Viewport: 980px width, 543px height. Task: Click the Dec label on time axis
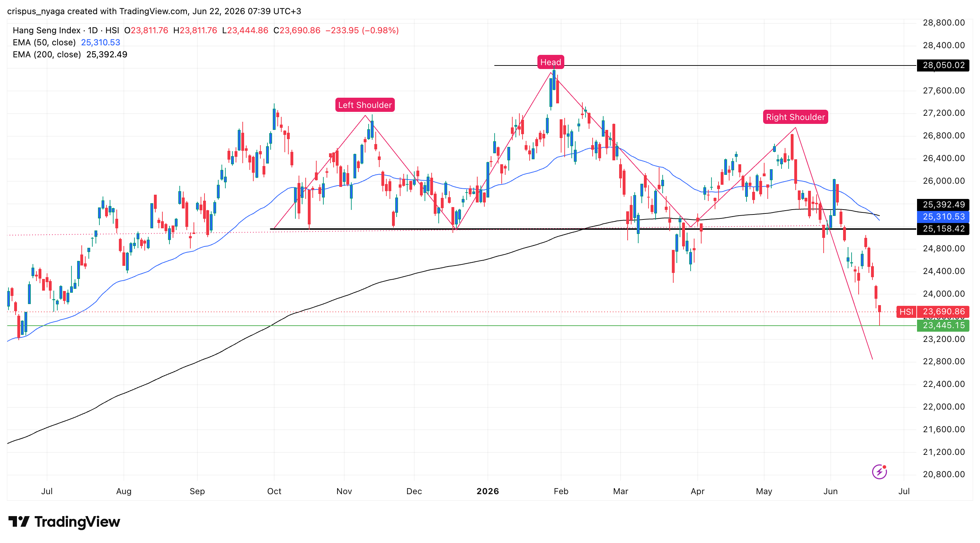click(414, 491)
